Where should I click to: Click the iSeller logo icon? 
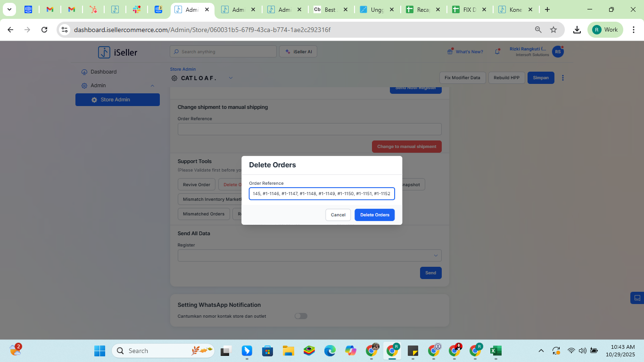tap(104, 52)
